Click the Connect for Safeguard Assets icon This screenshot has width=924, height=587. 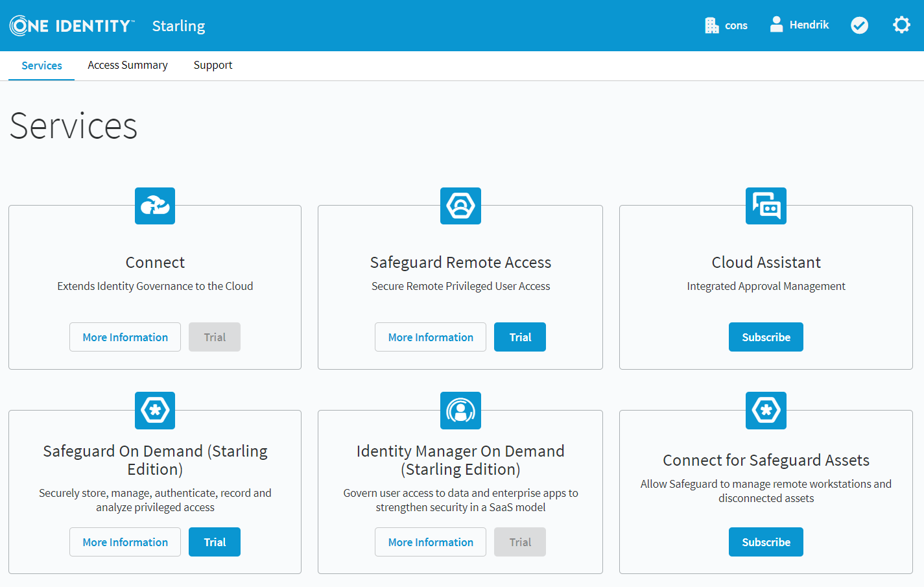pyautogui.click(x=766, y=411)
